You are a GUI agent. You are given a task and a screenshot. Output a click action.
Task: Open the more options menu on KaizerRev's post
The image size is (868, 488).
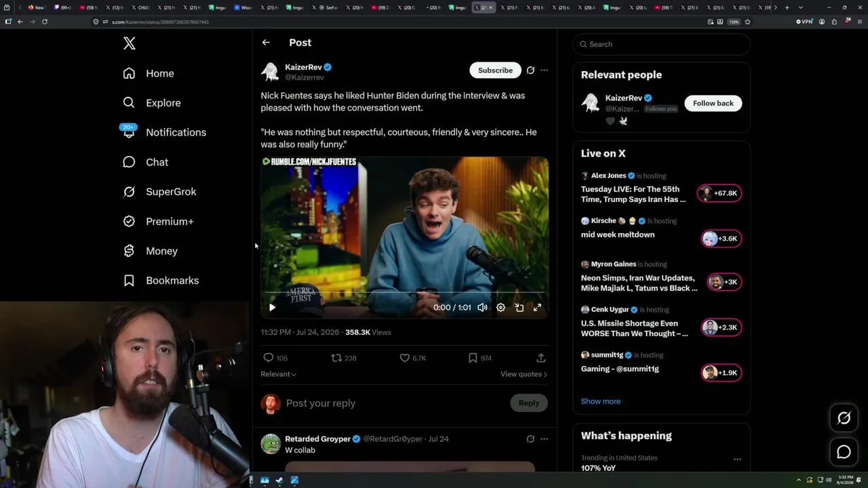tap(544, 70)
